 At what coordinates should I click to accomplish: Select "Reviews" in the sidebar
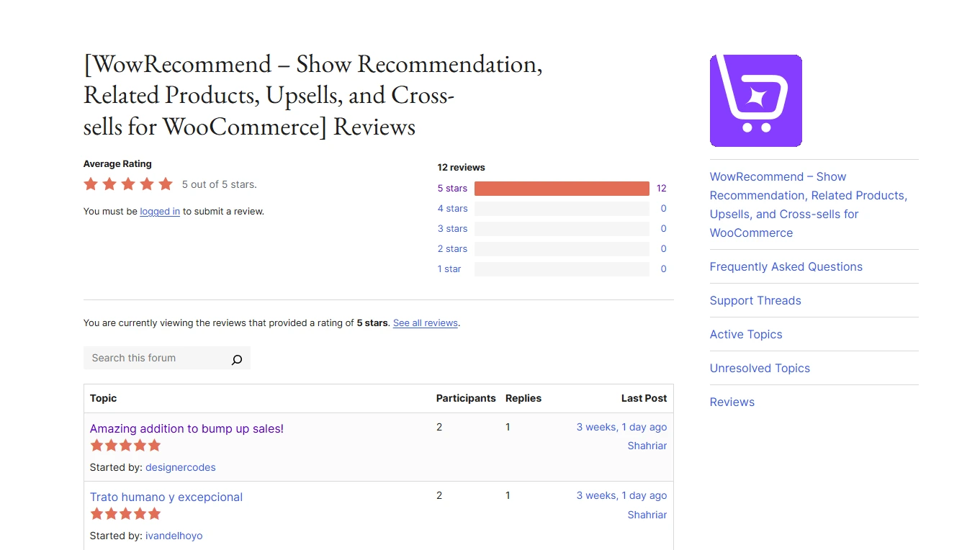[x=732, y=402]
